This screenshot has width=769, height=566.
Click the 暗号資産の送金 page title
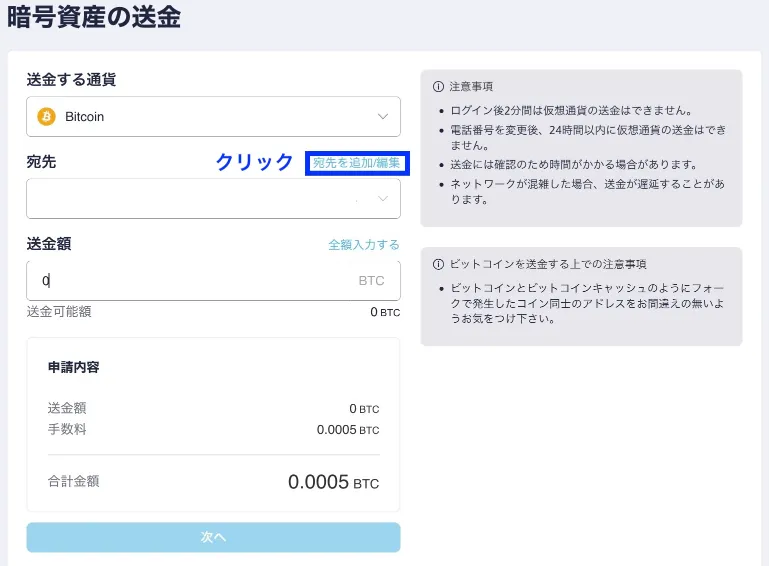click(94, 17)
